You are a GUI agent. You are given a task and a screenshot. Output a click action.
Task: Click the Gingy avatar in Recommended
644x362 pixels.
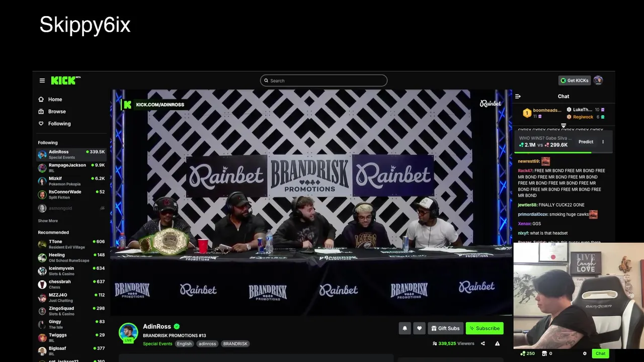(42, 324)
